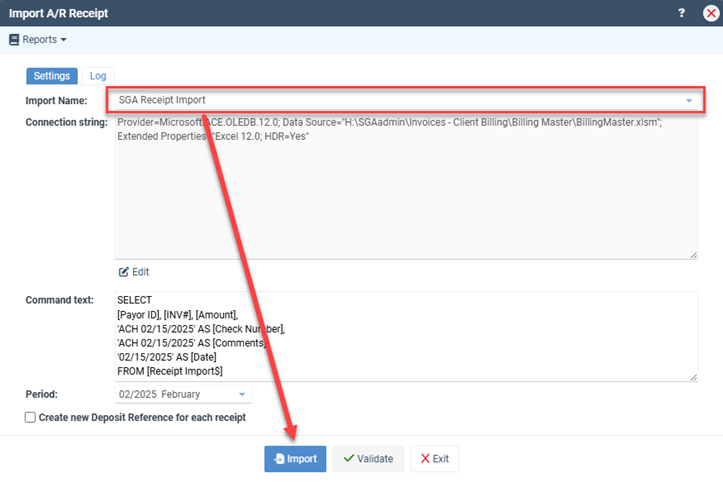Click the Command text resize handle
The height and width of the screenshot is (483, 723).
click(x=693, y=377)
